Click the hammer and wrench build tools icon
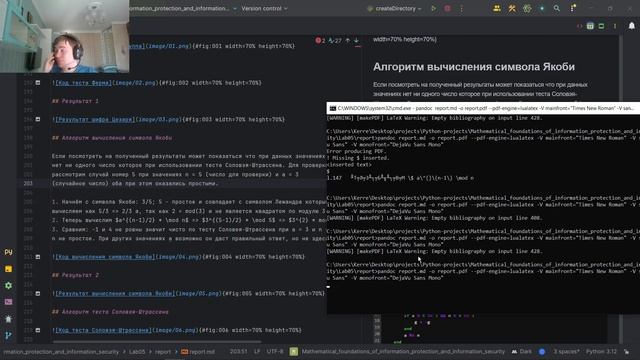 [512, 8]
